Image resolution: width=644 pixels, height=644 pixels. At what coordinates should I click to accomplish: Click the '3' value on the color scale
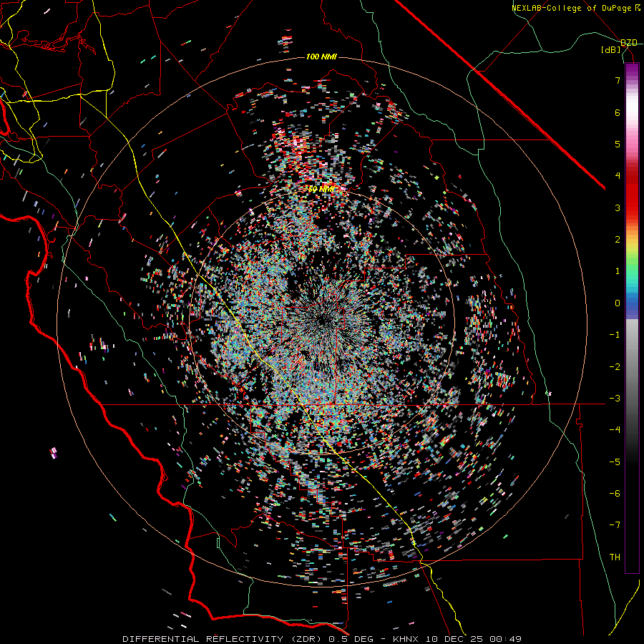tap(618, 208)
